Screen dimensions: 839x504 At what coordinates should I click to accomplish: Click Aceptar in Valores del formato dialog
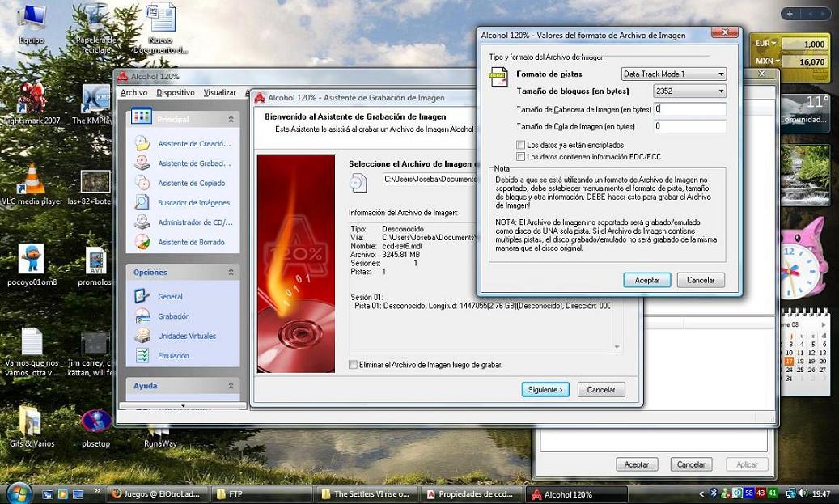pos(647,280)
